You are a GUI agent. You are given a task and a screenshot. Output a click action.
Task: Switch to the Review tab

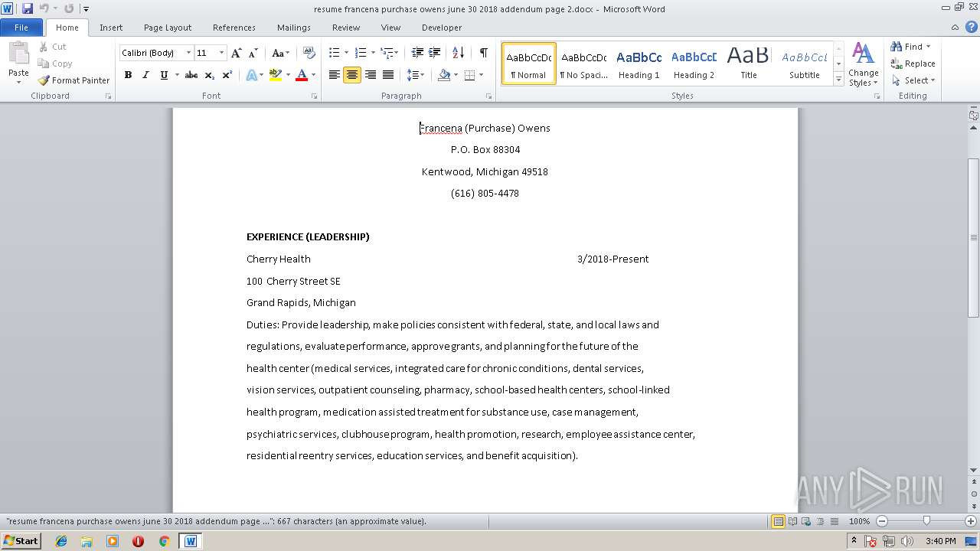[346, 28]
